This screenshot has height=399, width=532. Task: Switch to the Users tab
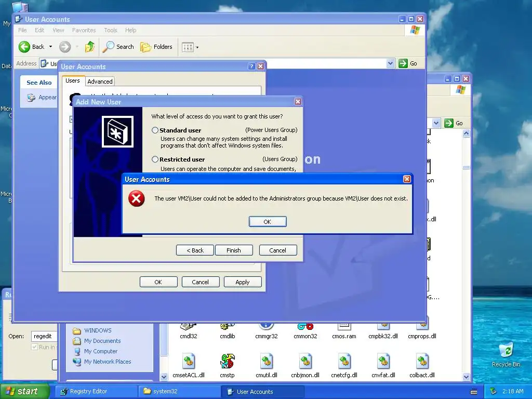tap(73, 81)
